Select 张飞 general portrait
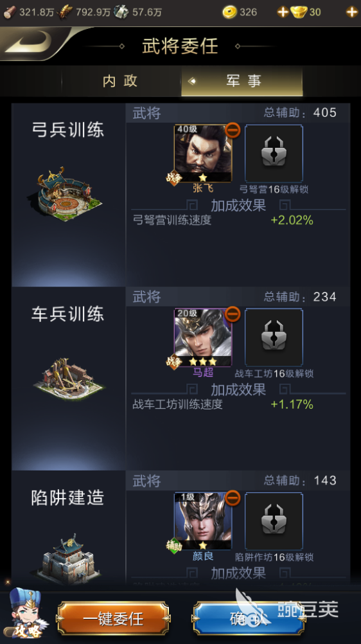361x644 pixels. pyautogui.click(x=203, y=154)
